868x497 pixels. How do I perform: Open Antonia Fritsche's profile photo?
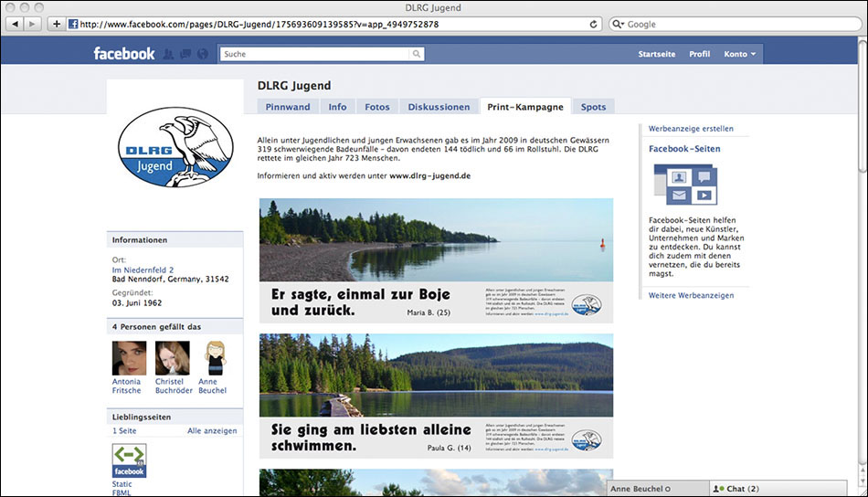tap(129, 358)
